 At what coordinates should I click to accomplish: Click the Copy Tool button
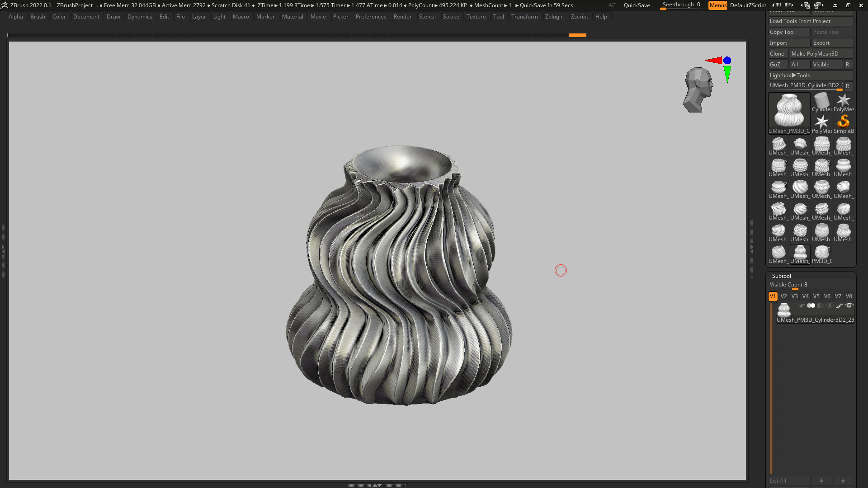(x=789, y=32)
